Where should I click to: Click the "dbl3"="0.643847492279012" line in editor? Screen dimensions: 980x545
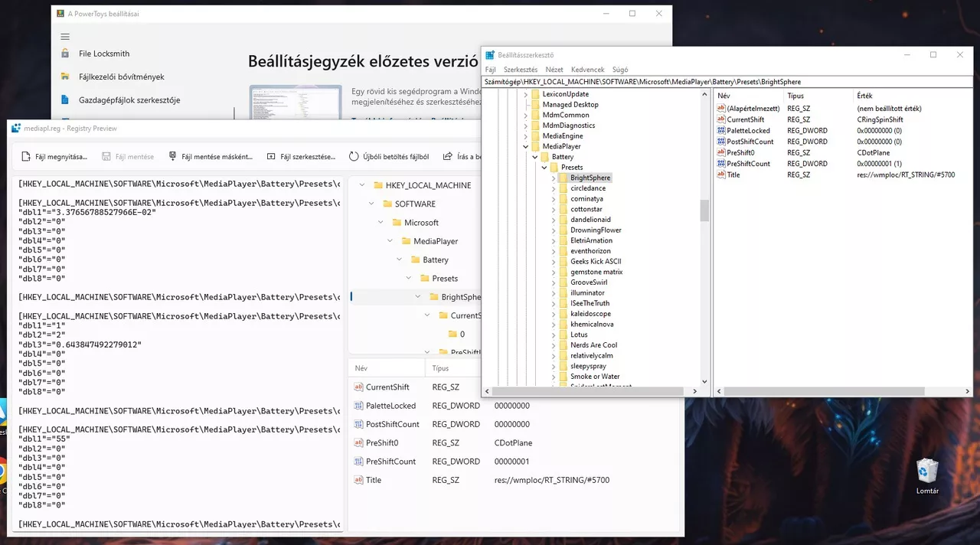tap(80, 344)
